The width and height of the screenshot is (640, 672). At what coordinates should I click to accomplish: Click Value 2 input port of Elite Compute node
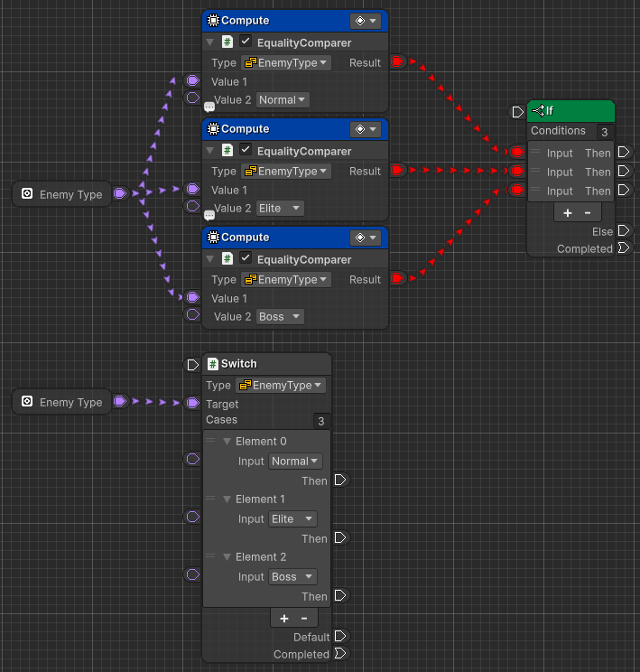pyautogui.click(x=193, y=206)
